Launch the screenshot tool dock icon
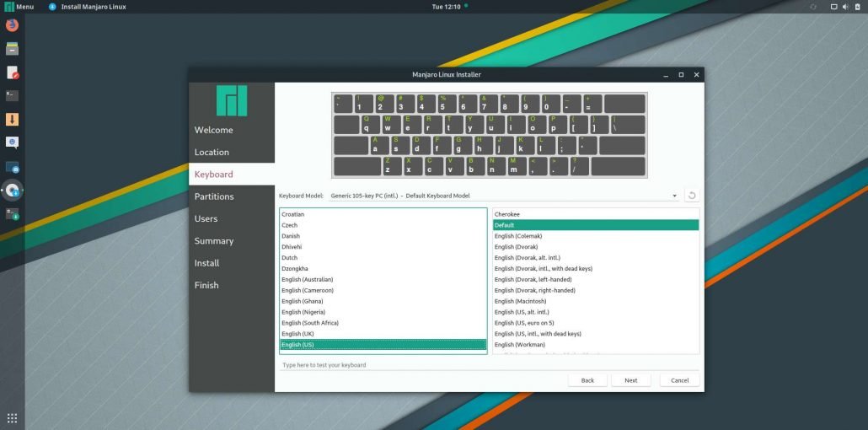Viewport: 868px width, 430px height. tap(12, 166)
